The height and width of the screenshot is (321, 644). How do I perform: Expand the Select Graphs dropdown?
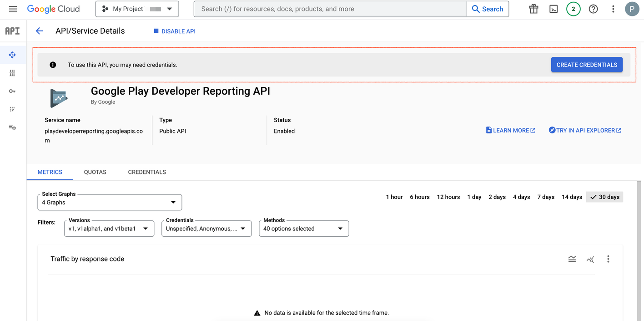[x=110, y=202]
